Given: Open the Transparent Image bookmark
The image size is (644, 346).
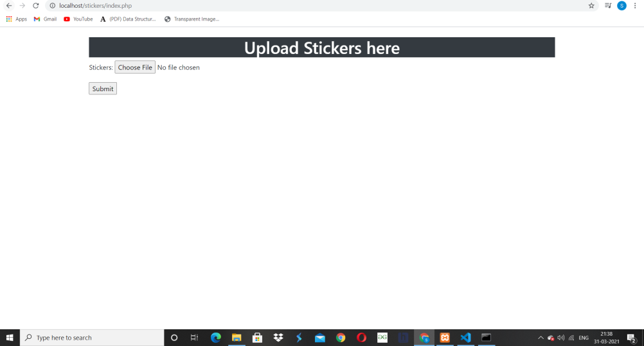Looking at the screenshot, I should [x=192, y=19].
